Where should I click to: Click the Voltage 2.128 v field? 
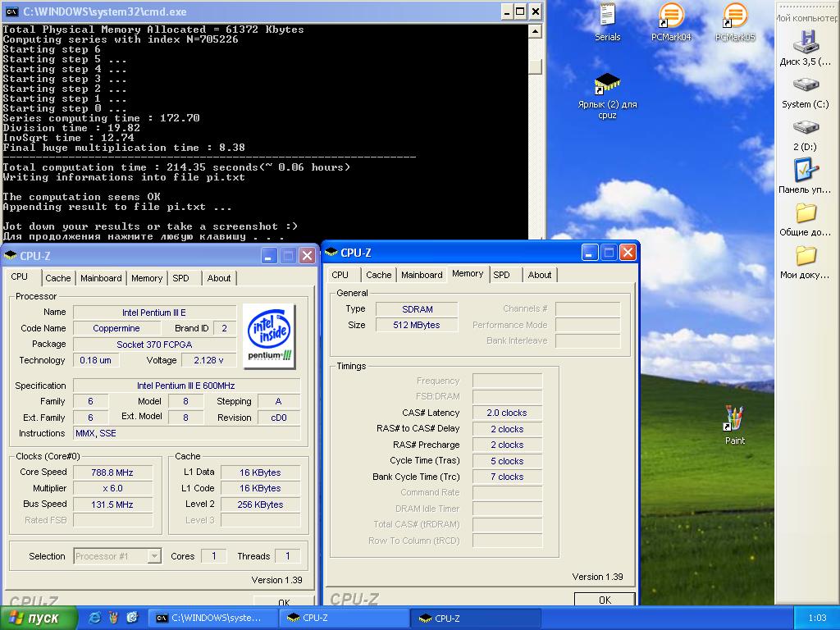pos(208,360)
